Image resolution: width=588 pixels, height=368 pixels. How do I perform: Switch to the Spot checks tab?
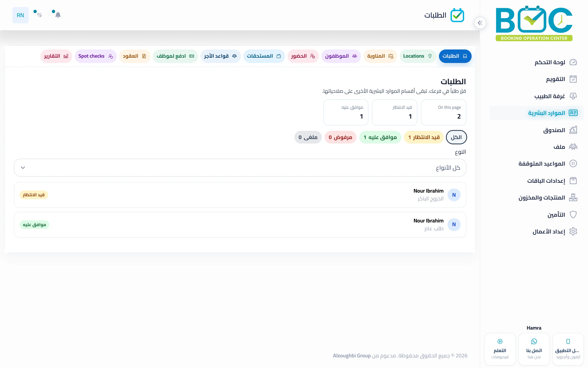pos(96,56)
